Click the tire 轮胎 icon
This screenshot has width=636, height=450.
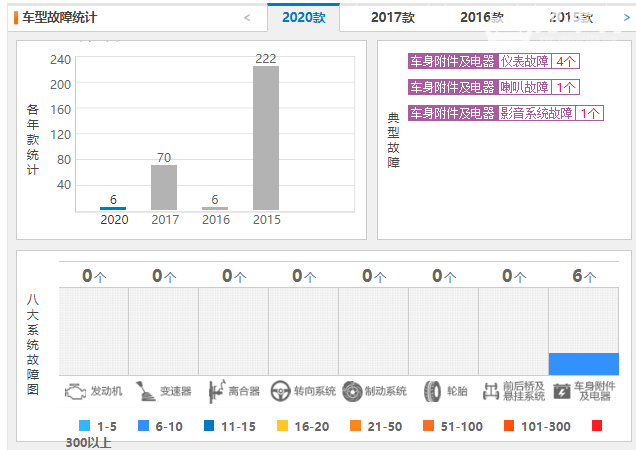coord(432,392)
